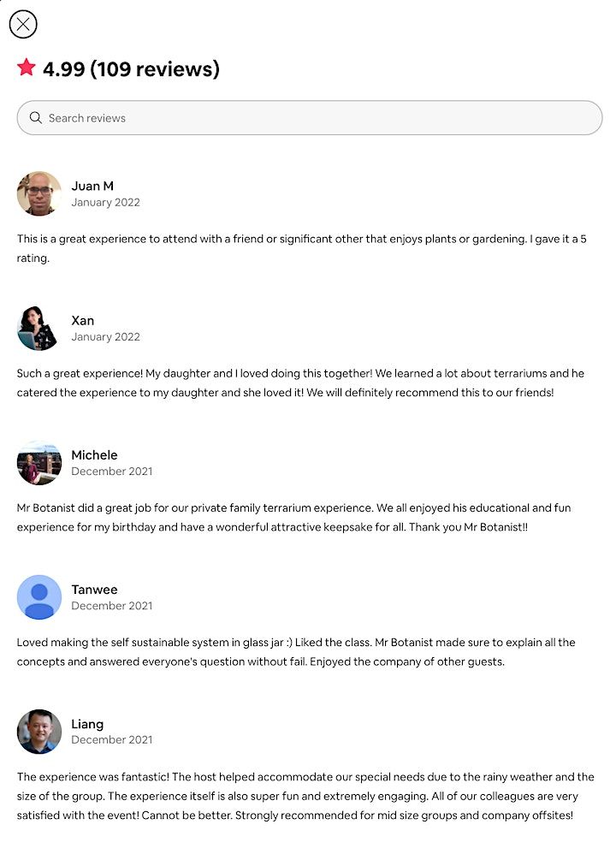
Task: Open Juan M's profile photo
Action: (x=38, y=193)
